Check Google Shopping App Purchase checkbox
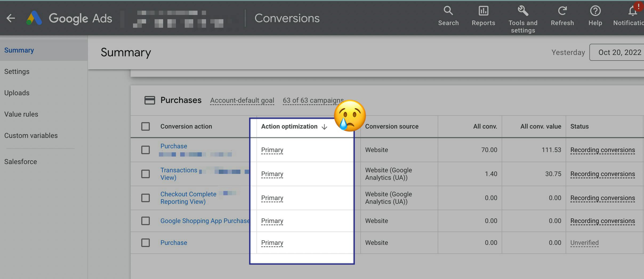Viewport: 644px width, 279px height. coord(146,221)
